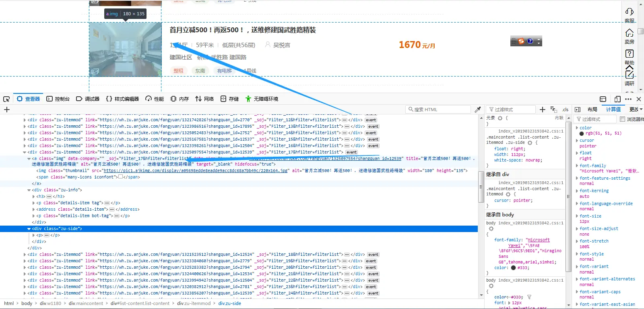Click the event badge on Filter_18 row
644x309 pixels.
(373, 255)
